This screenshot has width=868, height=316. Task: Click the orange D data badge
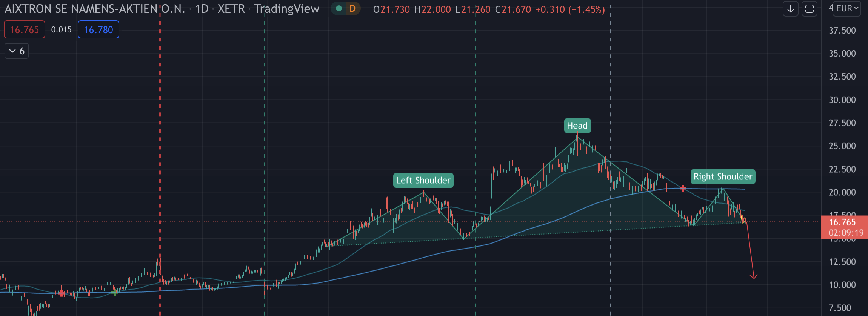[x=352, y=8]
